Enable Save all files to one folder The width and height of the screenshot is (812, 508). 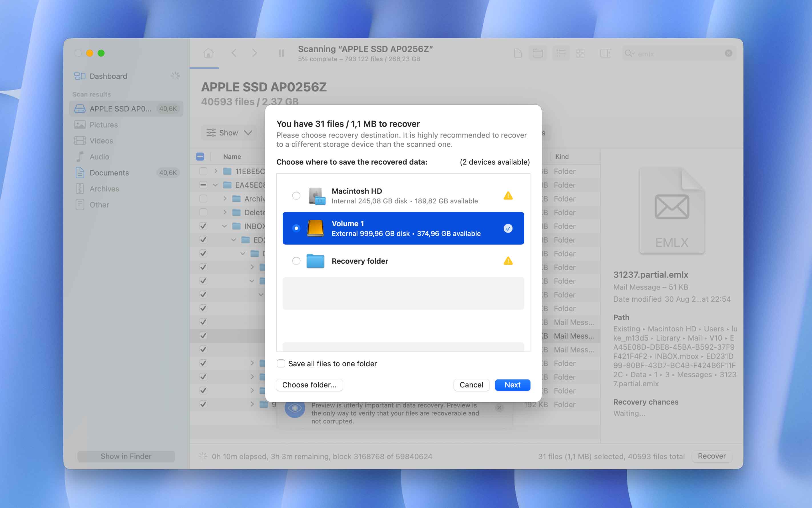point(281,363)
